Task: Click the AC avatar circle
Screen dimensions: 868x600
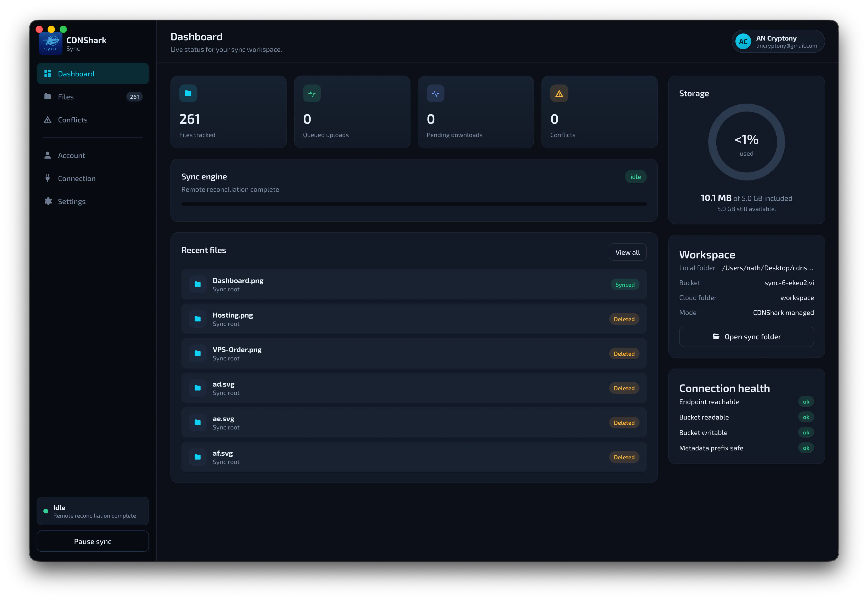Action: (x=743, y=41)
